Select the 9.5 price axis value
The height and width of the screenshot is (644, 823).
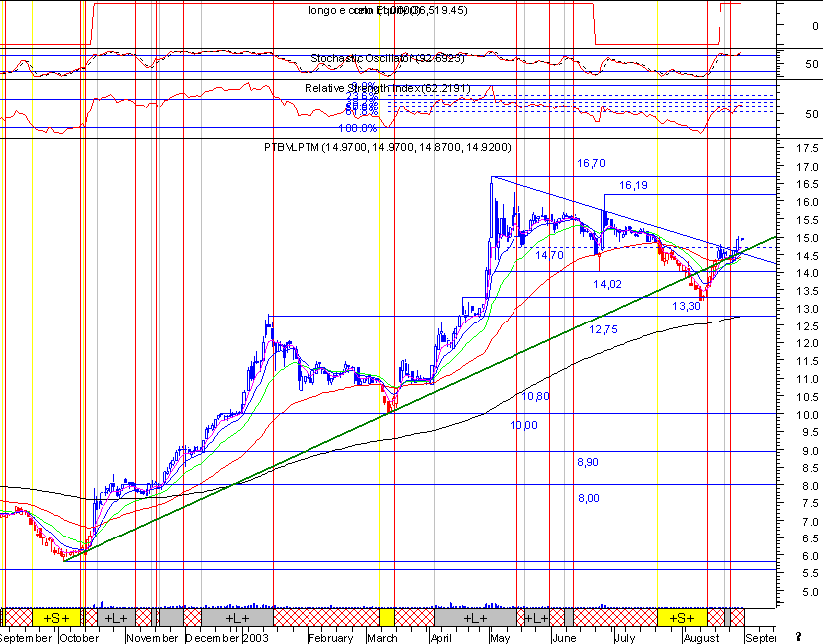coord(811,432)
